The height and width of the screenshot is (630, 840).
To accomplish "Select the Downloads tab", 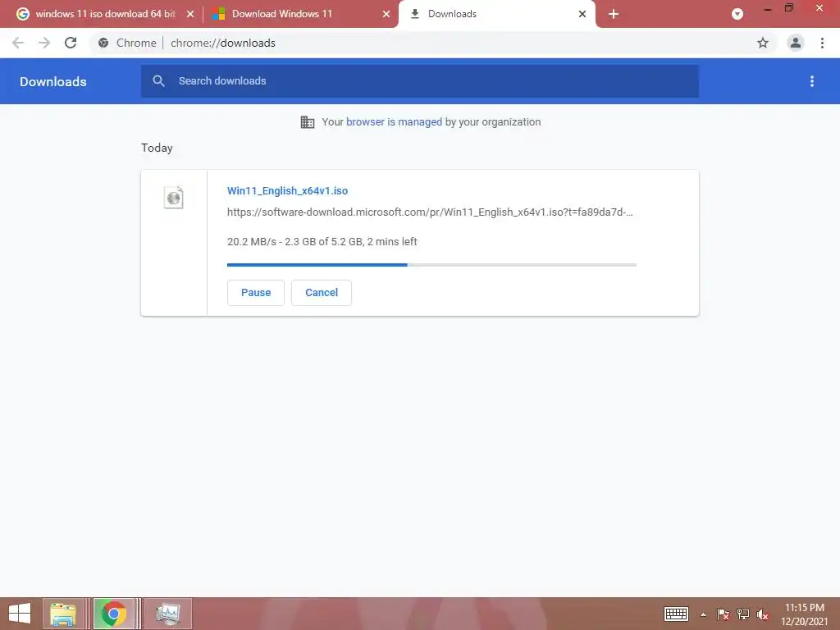I will [x=496, y=14].
